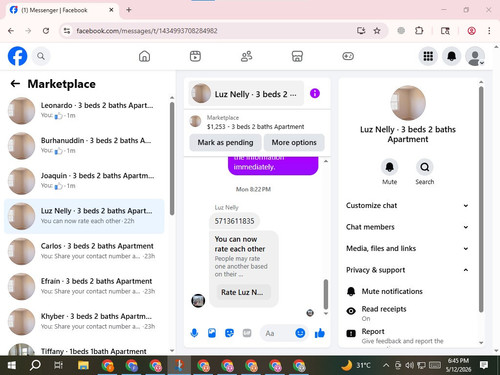Reload the page in Chrome
This screenshot has width=500, height=375.
coord(46,31)
